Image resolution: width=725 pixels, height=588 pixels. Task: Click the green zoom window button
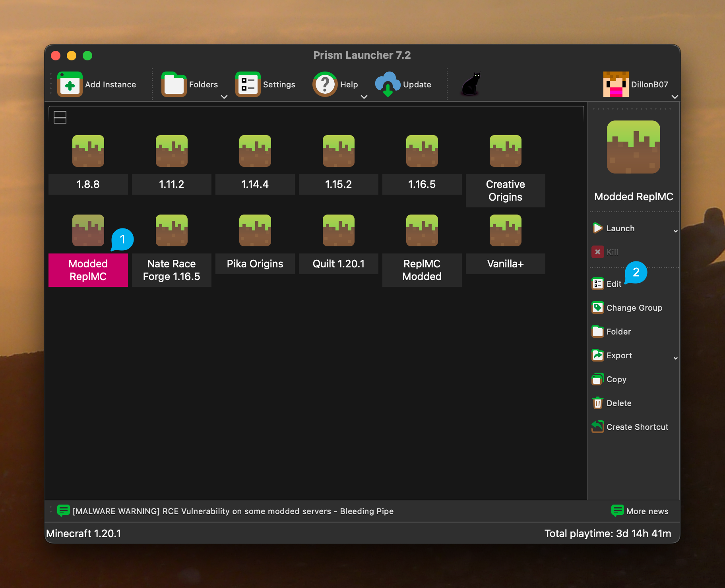87,56
